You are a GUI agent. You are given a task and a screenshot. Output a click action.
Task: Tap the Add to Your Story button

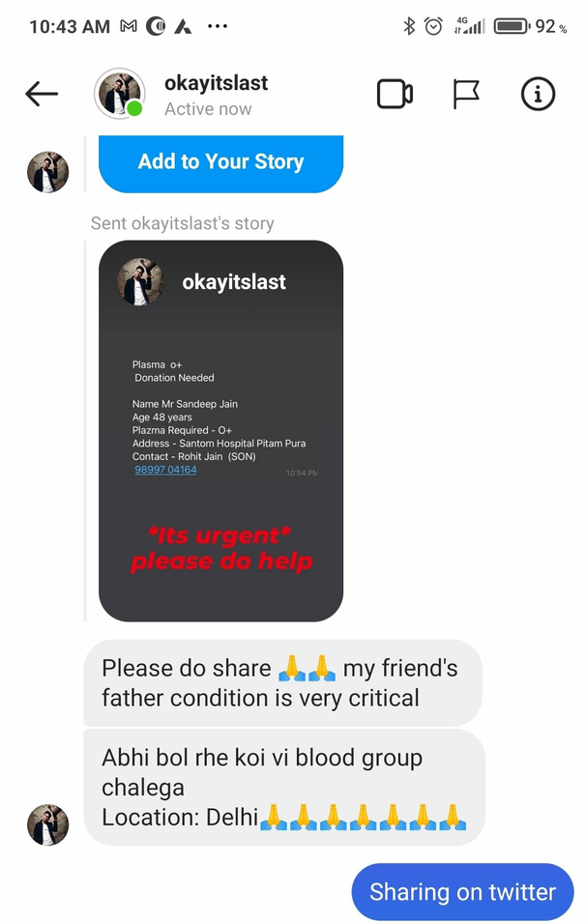click(x=220, y=162)
